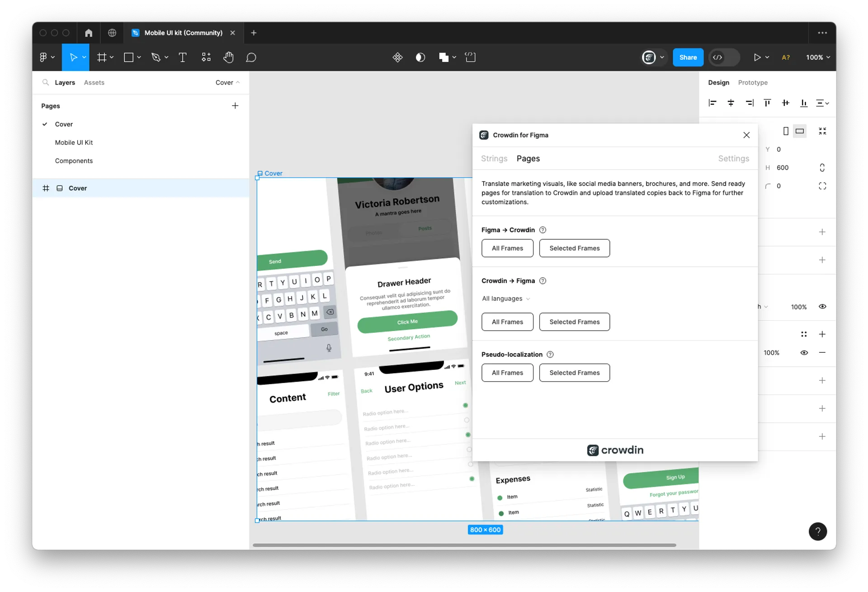Align bottom in Design panel
The image size is (868, 592).
[804, 103]
